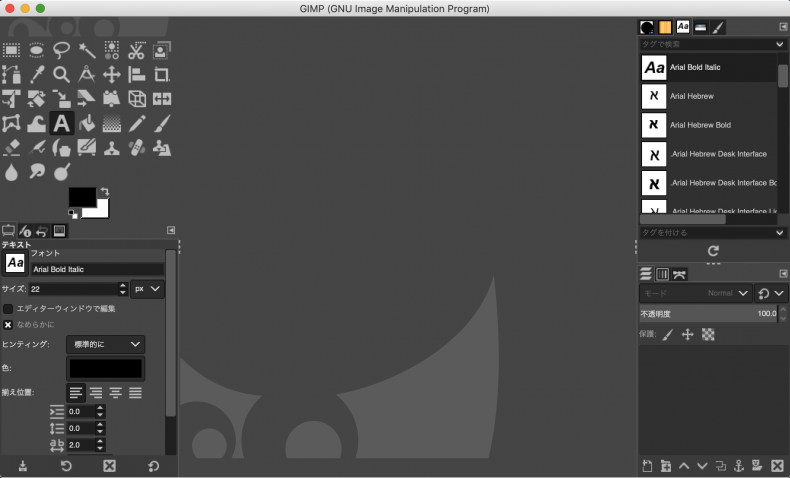Activate the Text tool

61,123
